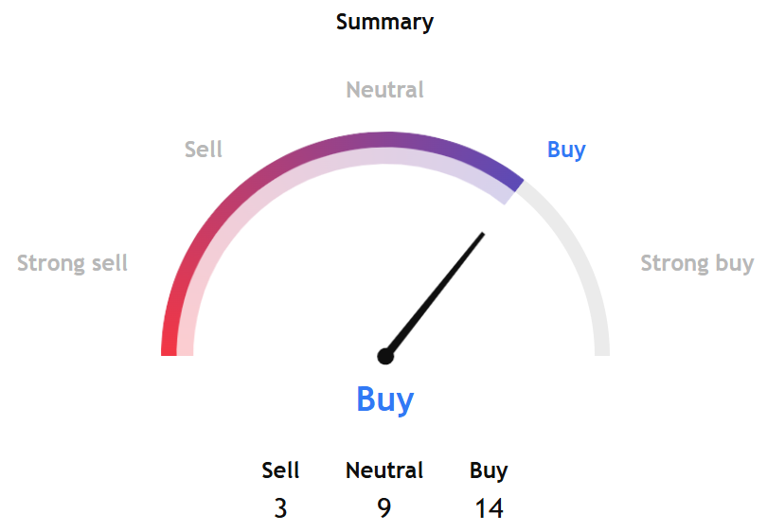This screenshot has height=532, width=767.
Task: Click the large blue Buy rating text
Action: pos(385,399)
